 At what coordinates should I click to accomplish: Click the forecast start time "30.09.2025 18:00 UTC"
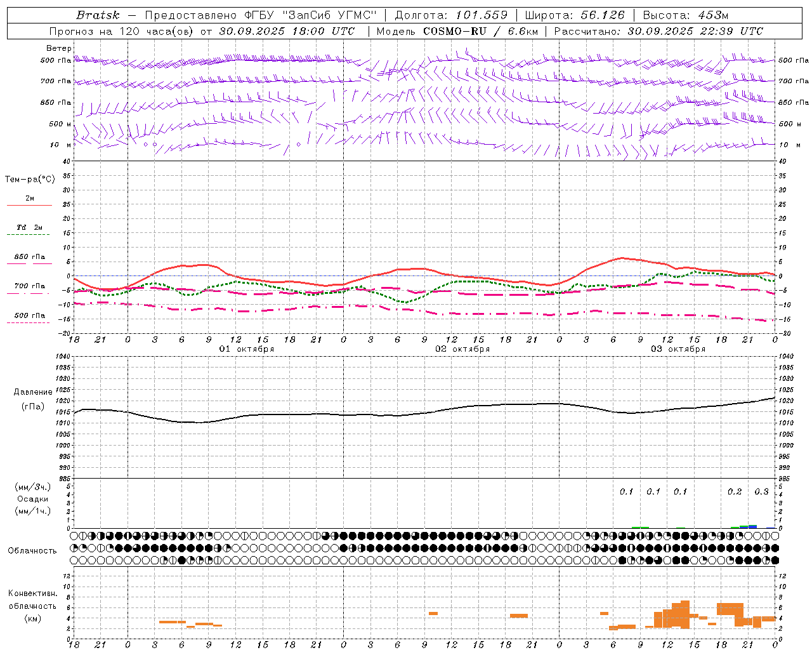tap(286, 31)
